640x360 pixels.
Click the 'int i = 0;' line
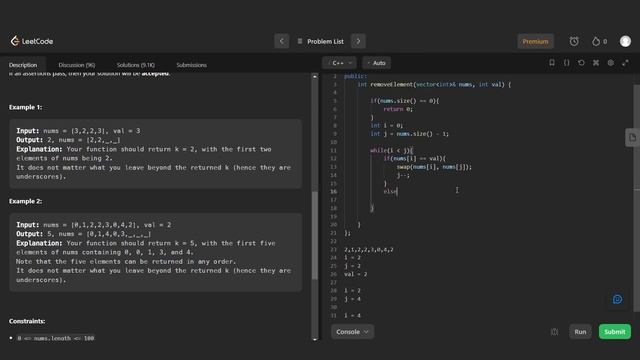(386, 125)
